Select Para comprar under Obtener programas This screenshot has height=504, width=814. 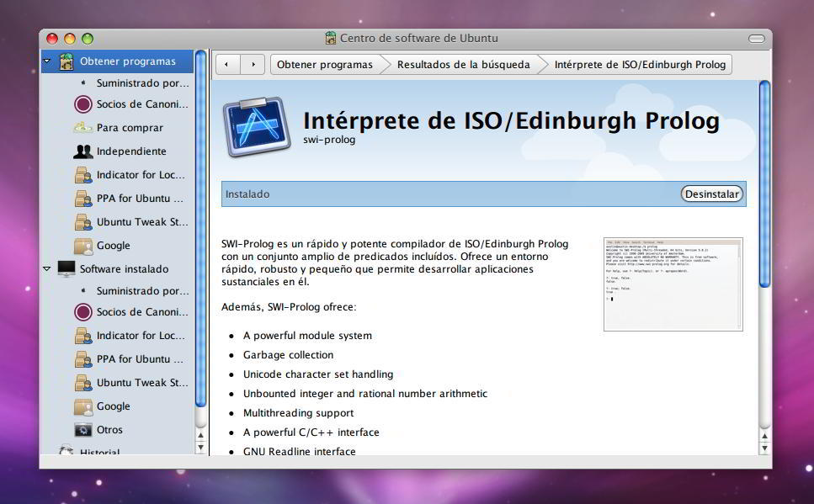130,128
